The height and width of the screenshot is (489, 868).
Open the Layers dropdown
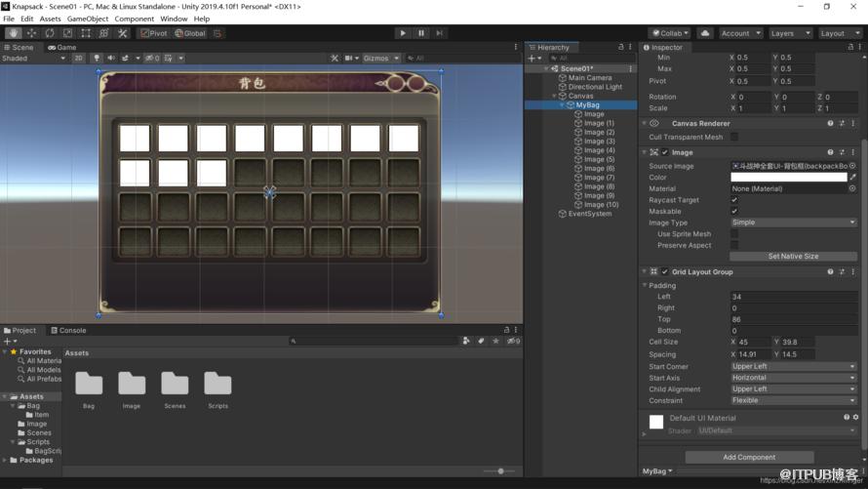(790, 33)
